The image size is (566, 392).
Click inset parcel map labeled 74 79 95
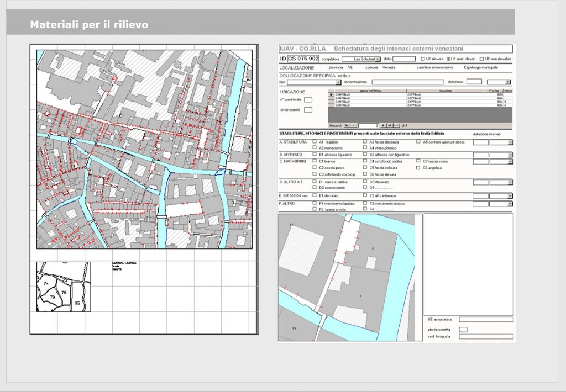pos(64,287)
